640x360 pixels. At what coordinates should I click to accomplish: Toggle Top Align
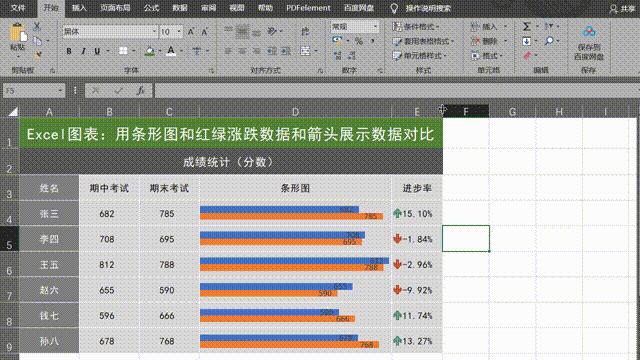[x=228, y=31]
